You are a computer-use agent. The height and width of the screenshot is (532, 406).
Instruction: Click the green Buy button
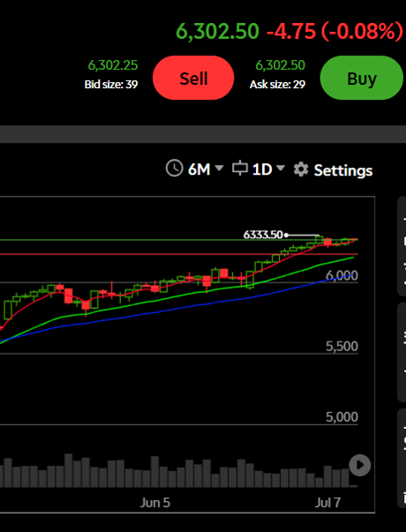(362, 78)
